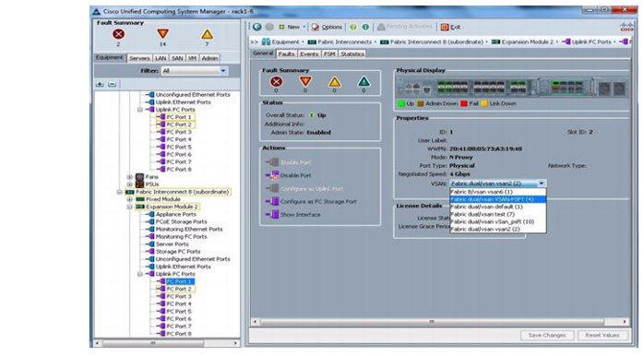Viewport: 644px width, 356px height.
Task: Open Pending Activities
Action: pyautogui.click(x=404, y=27)
